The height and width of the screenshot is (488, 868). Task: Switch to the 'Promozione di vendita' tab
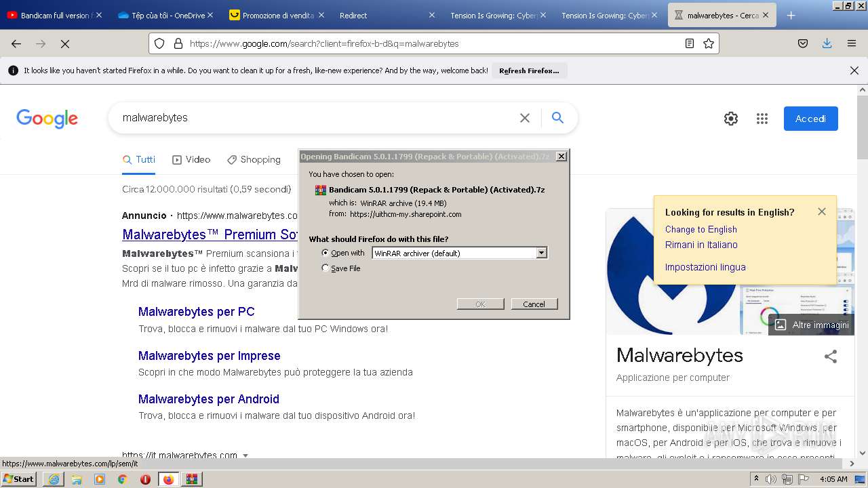[277, 15]
